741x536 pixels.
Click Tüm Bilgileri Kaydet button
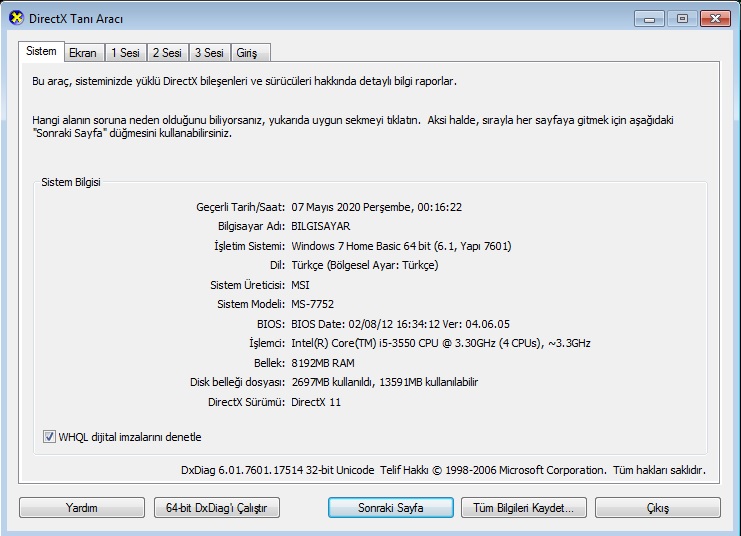tap(524, 508)
